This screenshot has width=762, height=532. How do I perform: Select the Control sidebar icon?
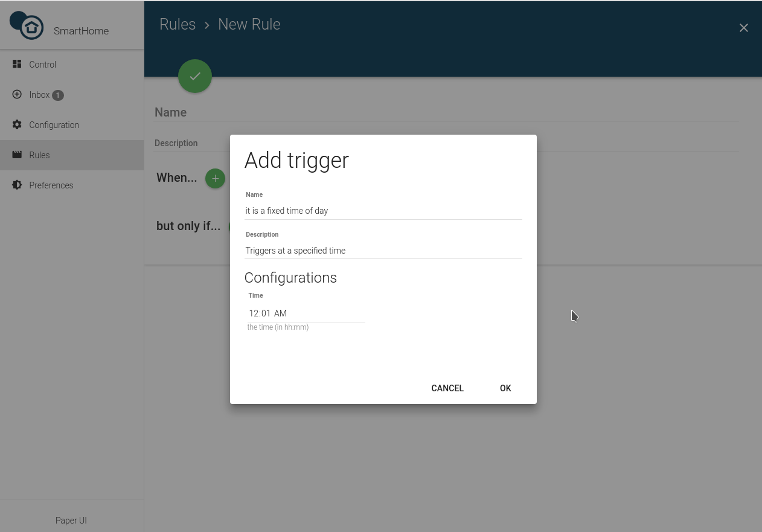point(16,64)
